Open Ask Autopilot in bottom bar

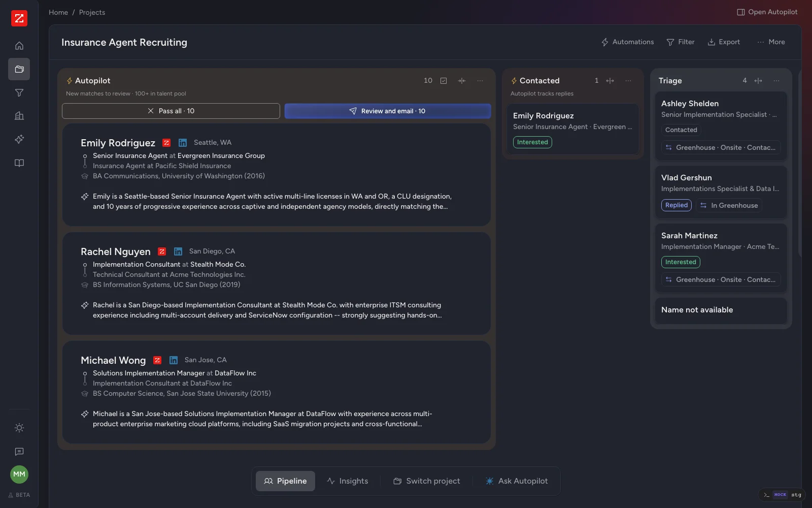pyautogui.click(x=517, y=481)
